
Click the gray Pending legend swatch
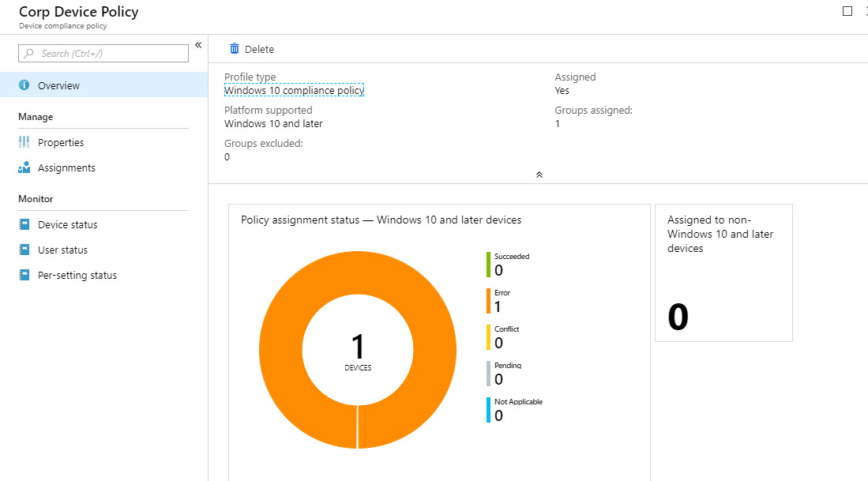point(488,374)
